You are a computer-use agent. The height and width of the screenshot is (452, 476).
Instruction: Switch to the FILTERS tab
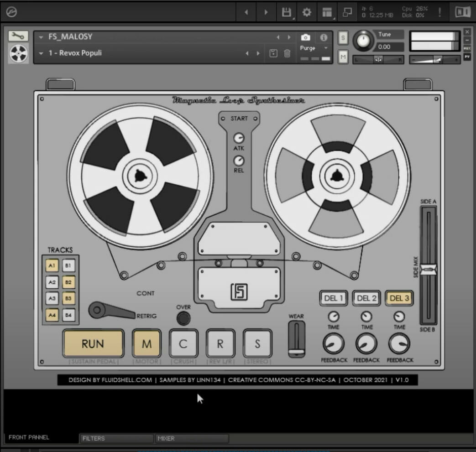click(116, 438)
